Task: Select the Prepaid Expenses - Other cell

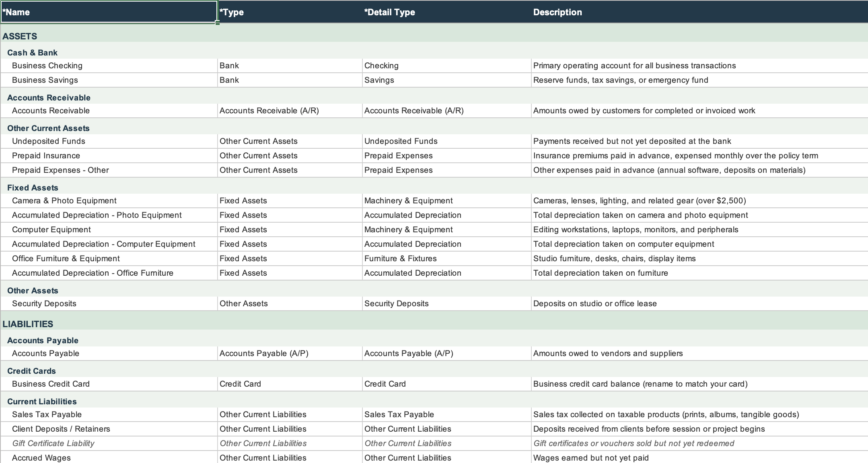Action: tap(109, 170)
